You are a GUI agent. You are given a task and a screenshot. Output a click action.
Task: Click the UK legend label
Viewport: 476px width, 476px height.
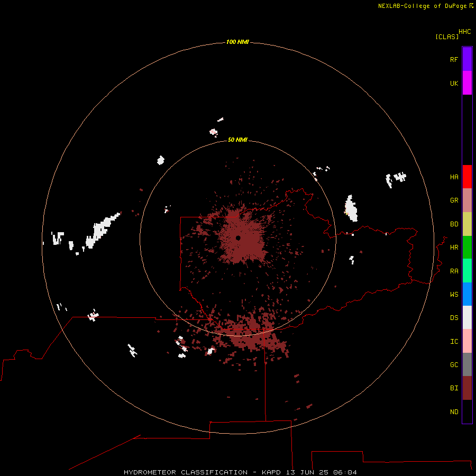click(454, 83)
